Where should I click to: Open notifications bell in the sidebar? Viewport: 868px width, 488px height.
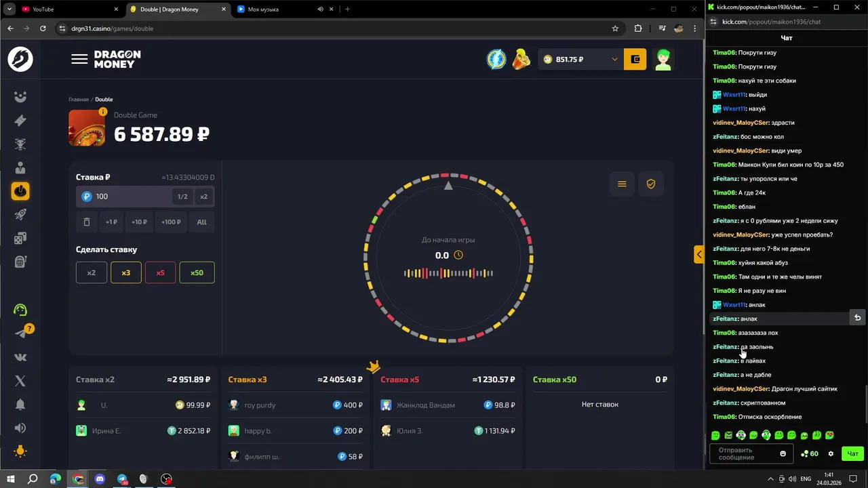pos(20,405)
